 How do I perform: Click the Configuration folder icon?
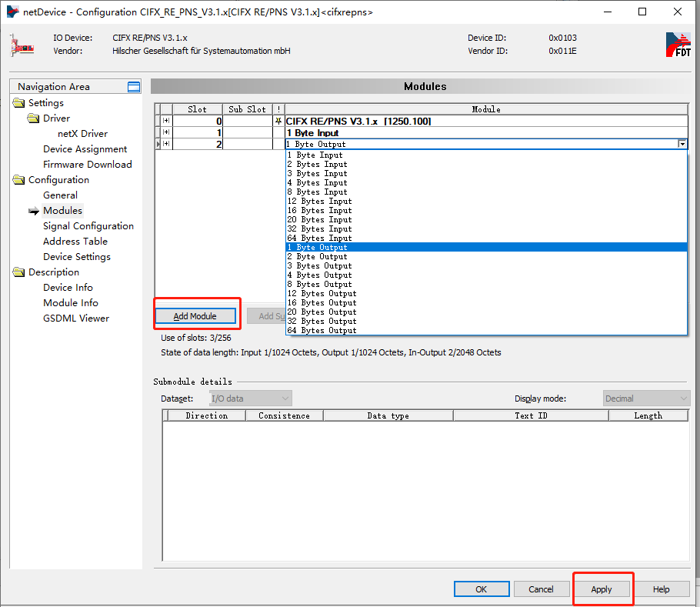click(18, 179)
